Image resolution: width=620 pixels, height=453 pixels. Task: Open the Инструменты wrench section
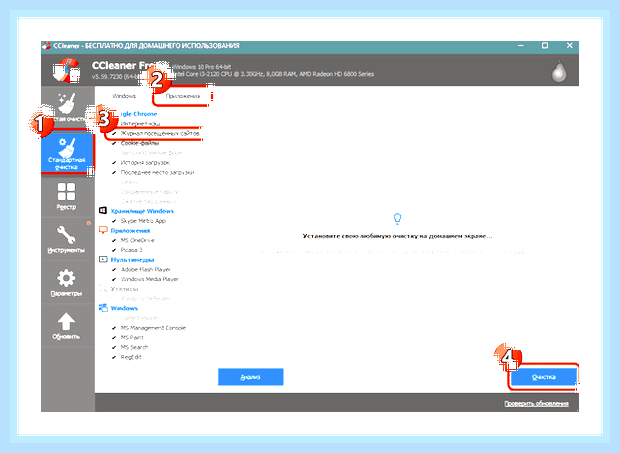tap(66, 239)
